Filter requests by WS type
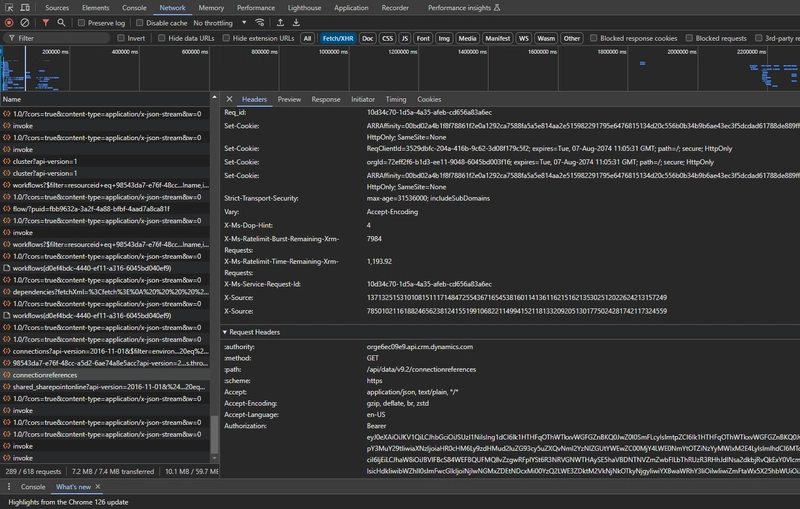 pyautogui.click(x=523, y=38)
